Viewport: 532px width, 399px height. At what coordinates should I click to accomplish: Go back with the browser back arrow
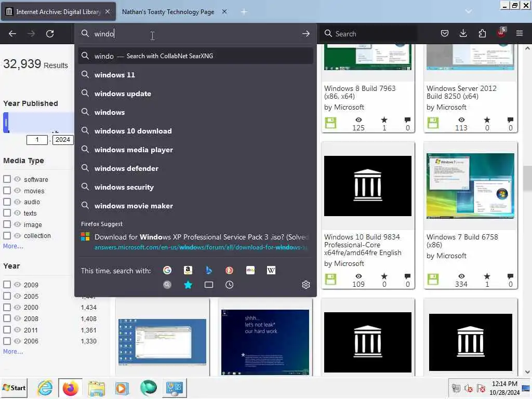12,34
